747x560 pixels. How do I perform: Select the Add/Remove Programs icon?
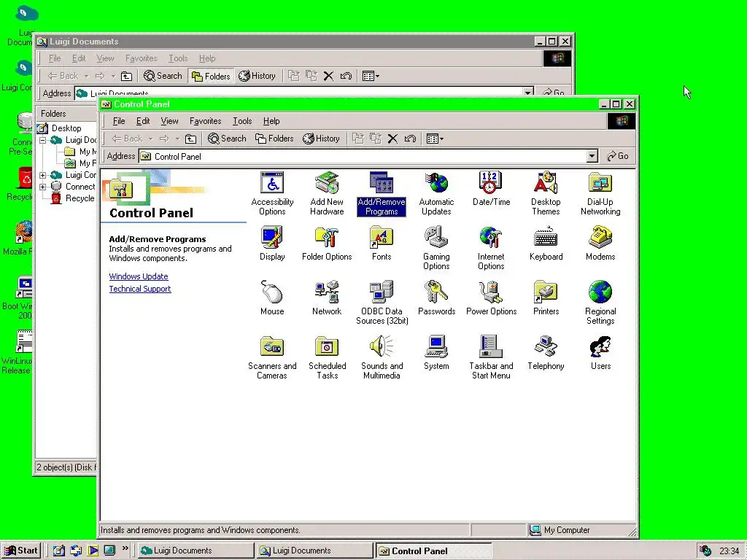point(381,193)
